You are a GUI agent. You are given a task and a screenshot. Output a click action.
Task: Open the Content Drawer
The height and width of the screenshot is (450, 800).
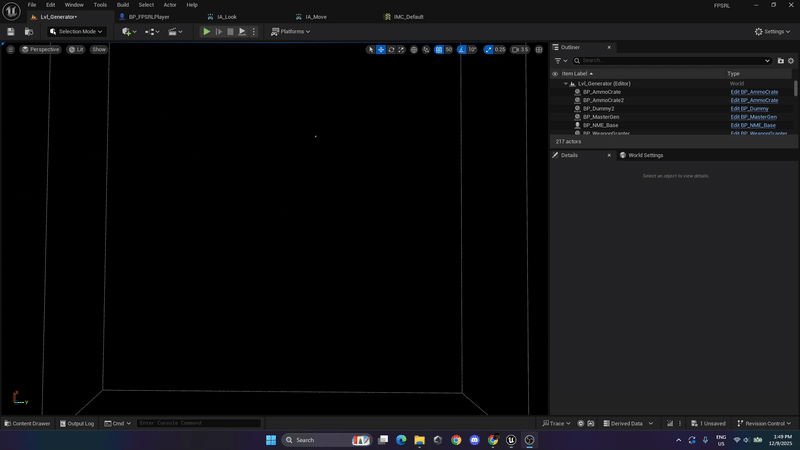click(x=27, y=423)
